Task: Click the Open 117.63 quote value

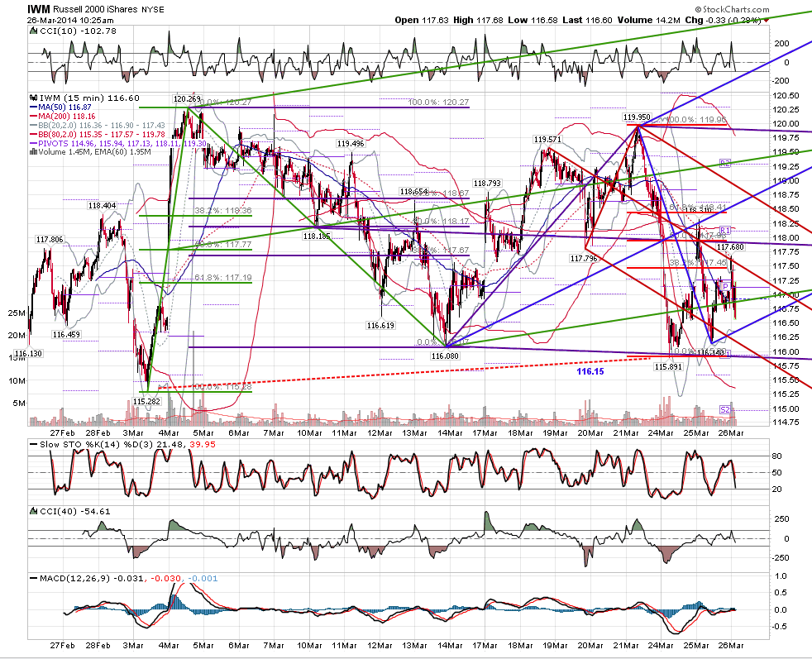Action: tap(422, 20)
